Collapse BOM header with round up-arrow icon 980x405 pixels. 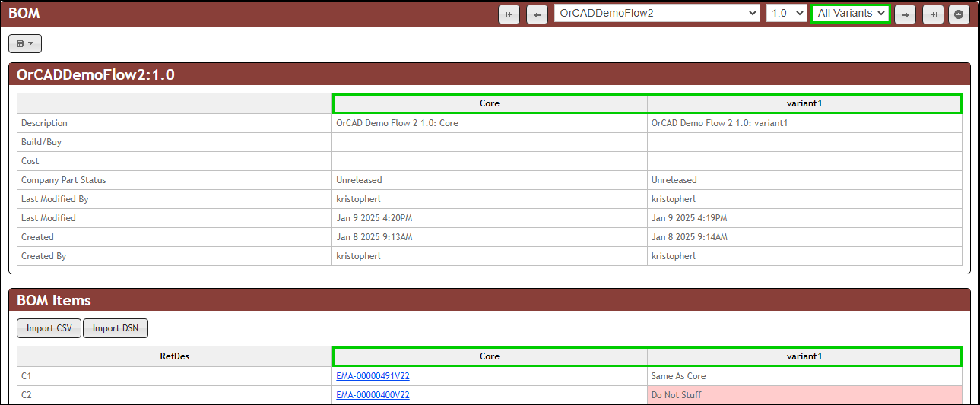[x=959, y=14]
